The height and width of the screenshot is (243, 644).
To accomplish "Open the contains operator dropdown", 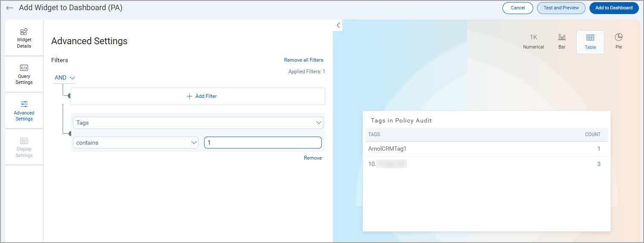I will tap(136, 143).
